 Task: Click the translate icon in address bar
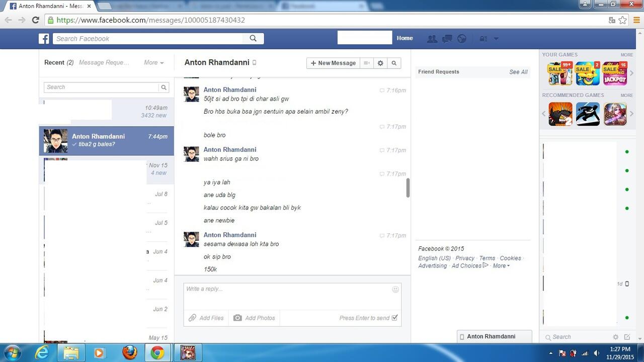[612, 20]
